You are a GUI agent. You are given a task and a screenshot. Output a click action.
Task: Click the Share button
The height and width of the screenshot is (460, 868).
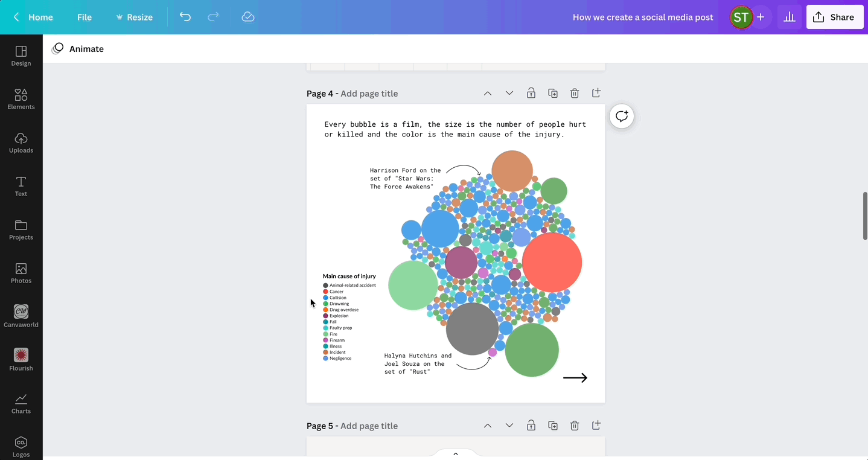coord(835,17)
